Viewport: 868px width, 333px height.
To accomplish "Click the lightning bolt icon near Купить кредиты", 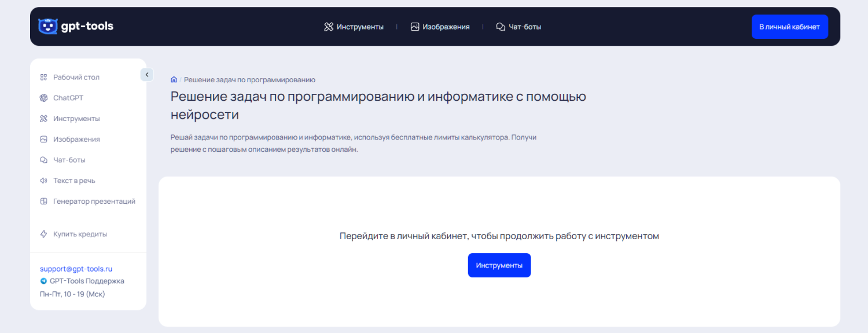I will click(43, 234).
